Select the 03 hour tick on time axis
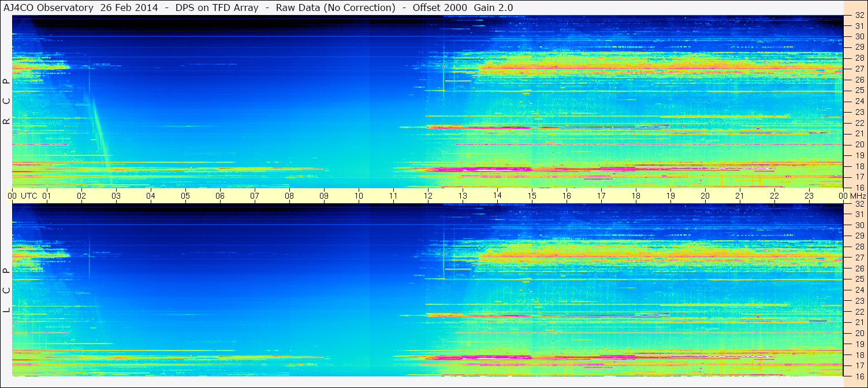Screen dimensions: 868x388 click(x=116, y=196)
